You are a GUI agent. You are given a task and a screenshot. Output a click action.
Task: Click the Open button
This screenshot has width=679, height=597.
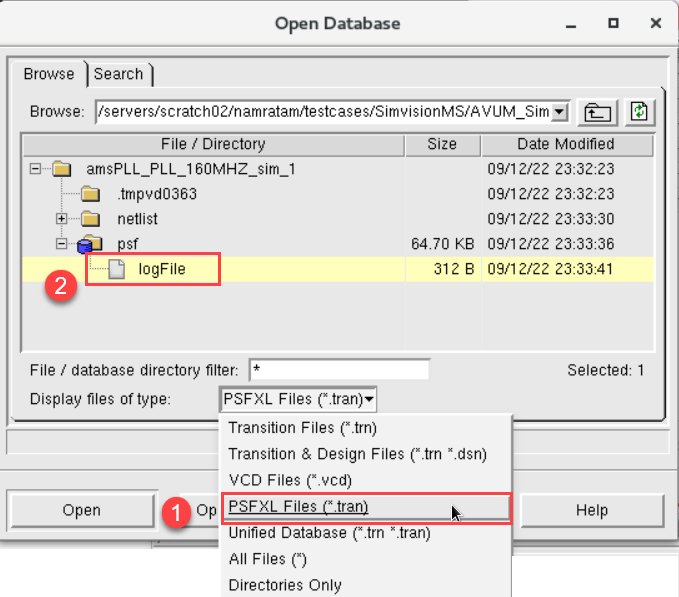81,510
